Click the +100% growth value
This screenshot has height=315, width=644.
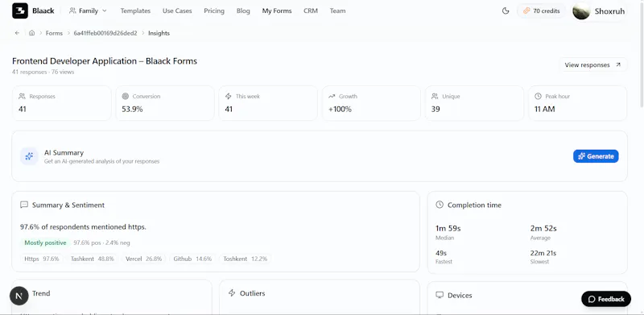(x=340, y=110)
